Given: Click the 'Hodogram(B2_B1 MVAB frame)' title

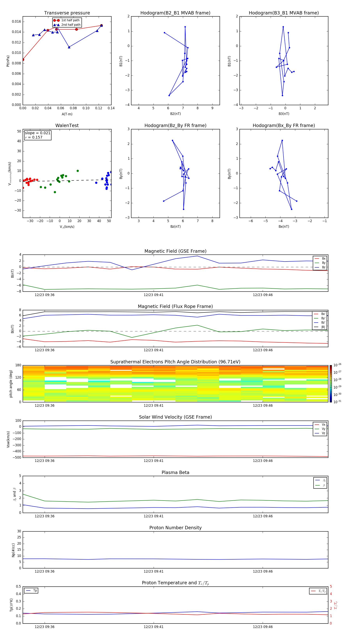Looking at the screenshot, I should [175, 13].
